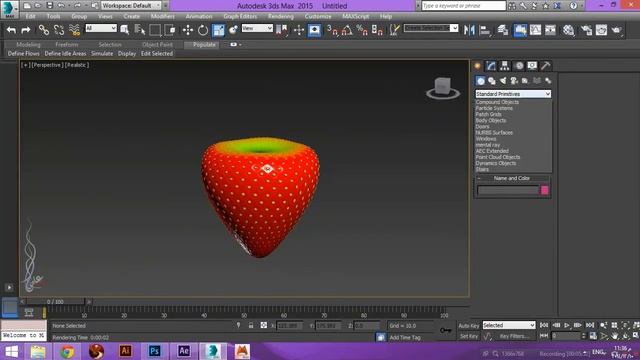Click the Select and Place tool

[x=233, y=30]
